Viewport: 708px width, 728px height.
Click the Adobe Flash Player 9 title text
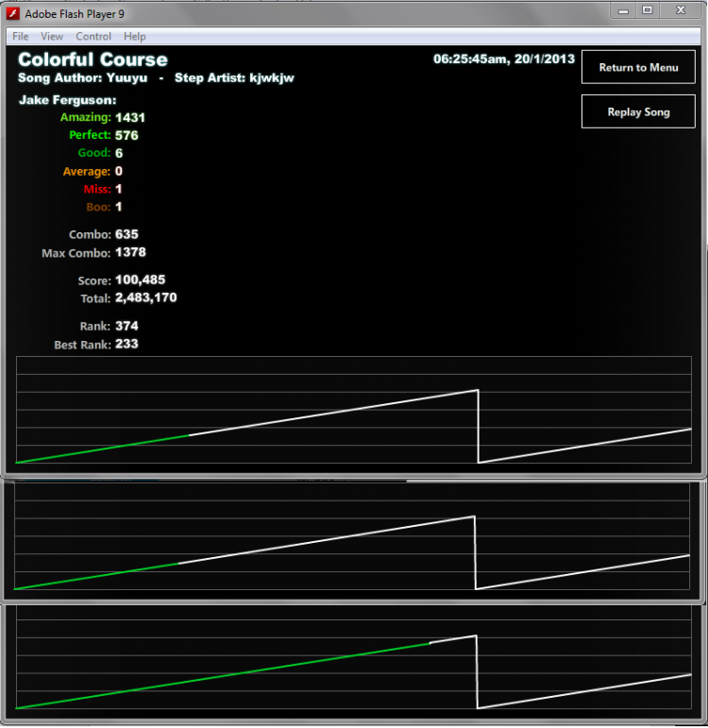pyautogui.click(x=75, y=14)
